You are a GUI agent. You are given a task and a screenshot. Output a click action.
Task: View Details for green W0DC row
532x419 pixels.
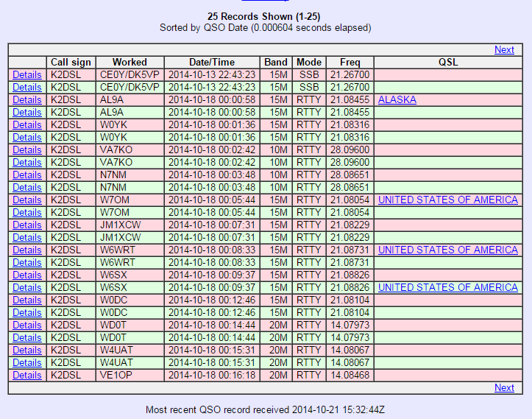point(27,313)
